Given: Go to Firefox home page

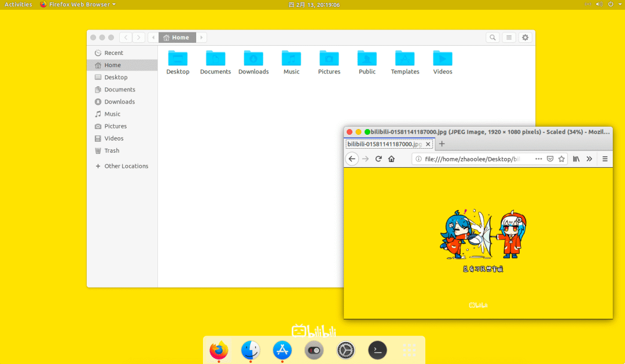Looking at the screenshot, I should coord(391,159).
